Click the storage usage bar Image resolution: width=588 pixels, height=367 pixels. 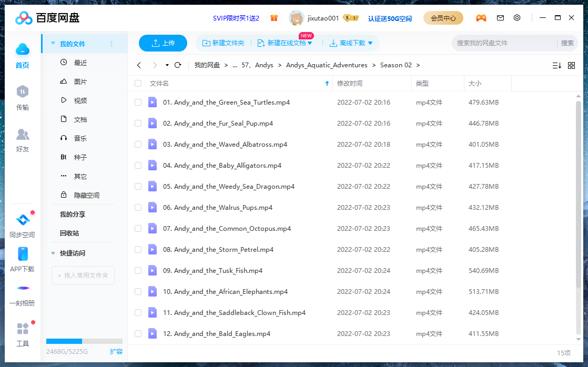tap(84, 341)
